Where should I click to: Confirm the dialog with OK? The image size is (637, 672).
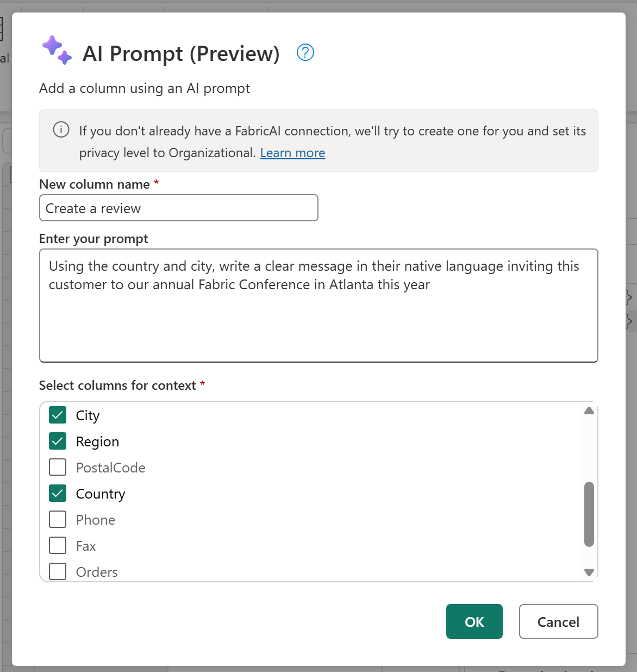pyautogui.click(x=474, y=621)
